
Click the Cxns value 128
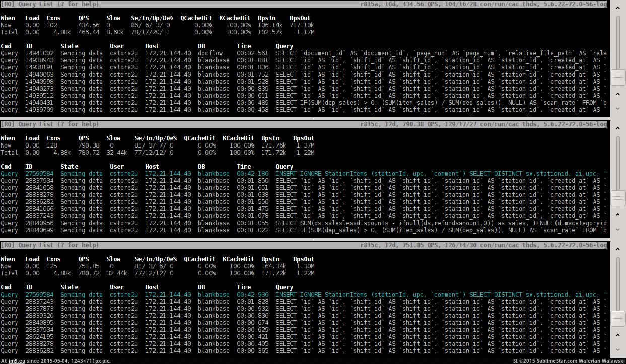pyautogui.click(x=52, y=145)
